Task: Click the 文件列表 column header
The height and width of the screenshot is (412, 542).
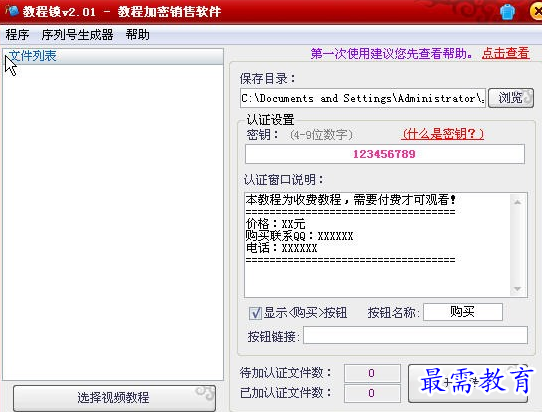Action: pos(113,56)
